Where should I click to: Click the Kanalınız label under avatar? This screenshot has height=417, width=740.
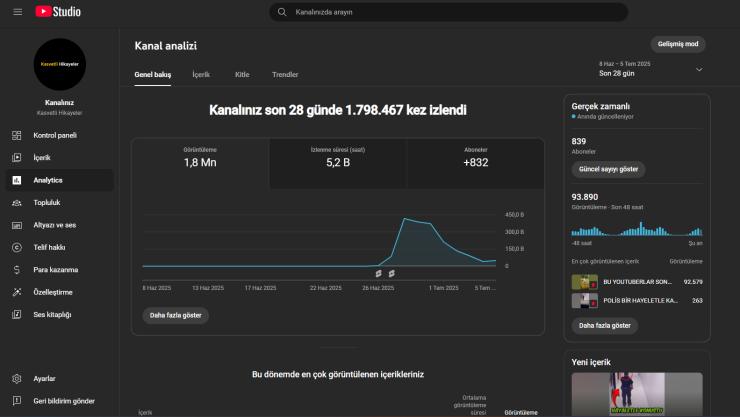click(59, 102)
